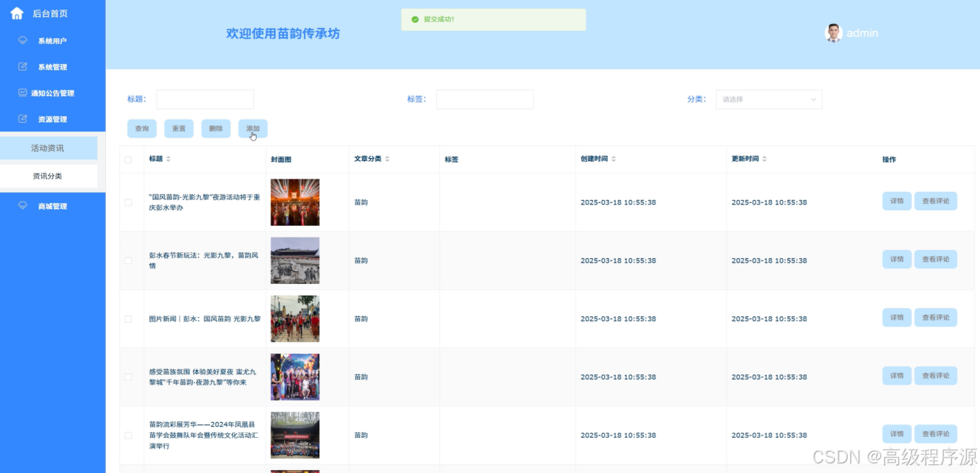Open 详情 for 苗韵流彩展芳华 row
The image size is (980, 473).
897,434
